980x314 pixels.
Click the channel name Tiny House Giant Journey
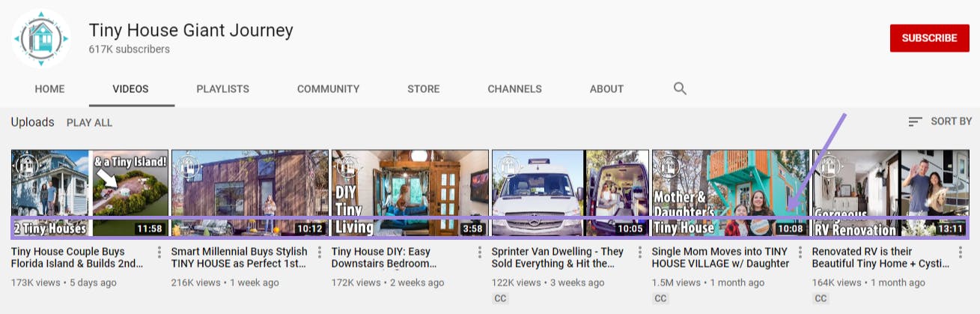click(x=191, y=30)
